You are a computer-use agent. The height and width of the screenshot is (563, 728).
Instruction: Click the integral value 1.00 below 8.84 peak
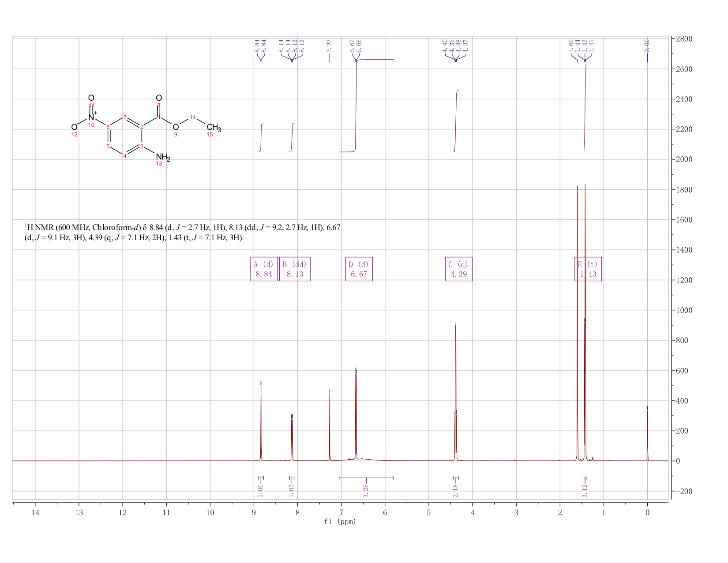(260, 490)
